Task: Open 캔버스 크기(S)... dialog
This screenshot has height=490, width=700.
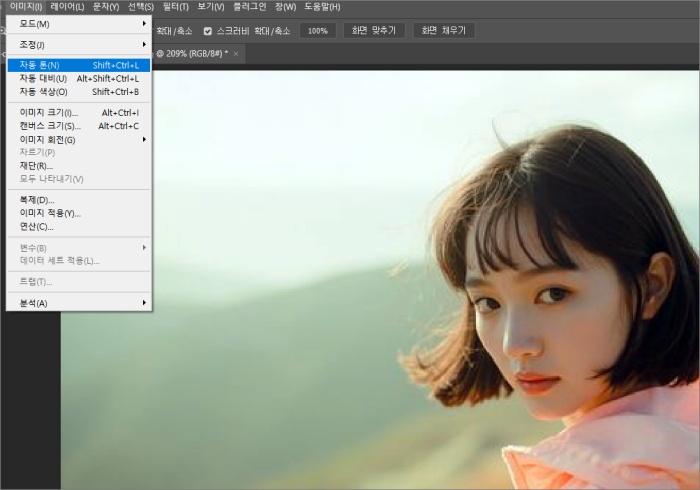Action: pos(79,126)
